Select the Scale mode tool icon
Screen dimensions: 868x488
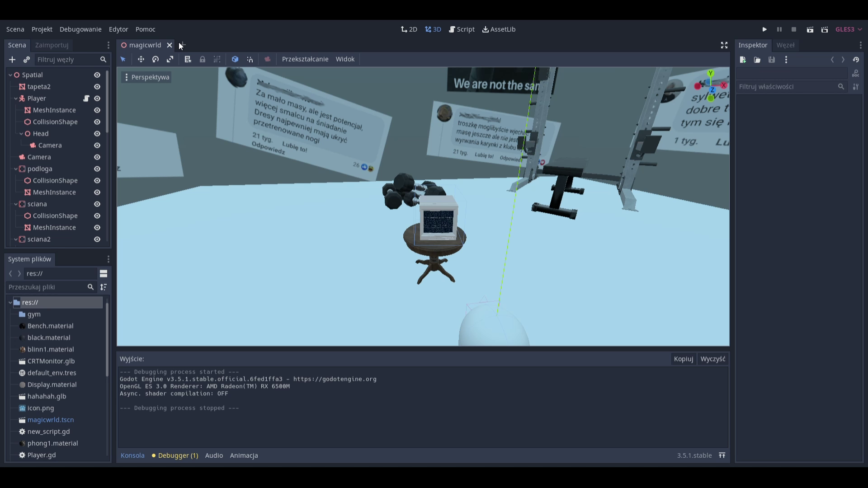[170, 59]
